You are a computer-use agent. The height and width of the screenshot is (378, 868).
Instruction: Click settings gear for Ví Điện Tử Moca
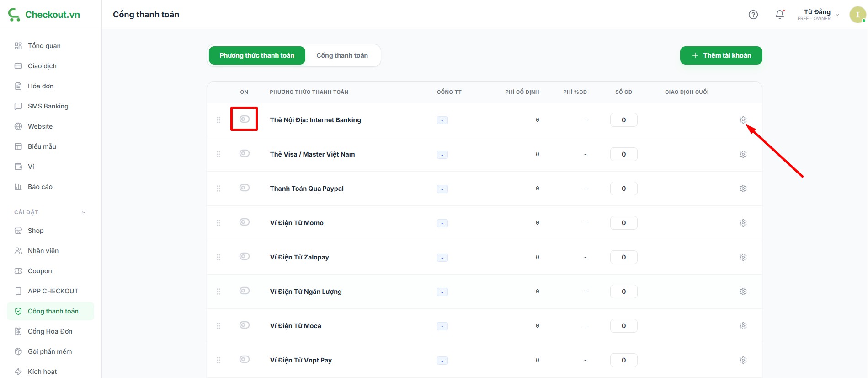click(x=743, y=326)
